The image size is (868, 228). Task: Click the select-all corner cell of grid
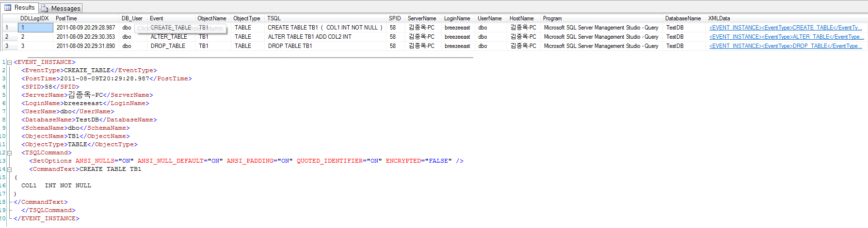coord(10,18)
